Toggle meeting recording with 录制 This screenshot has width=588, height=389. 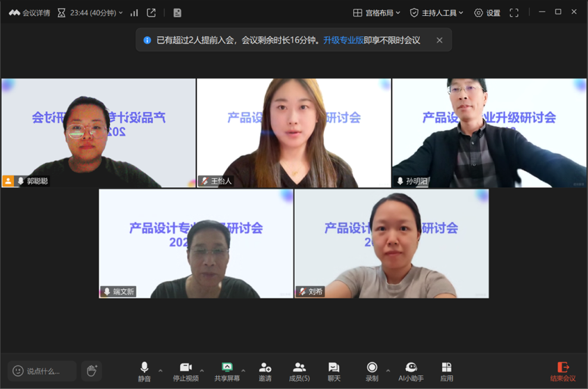(372, 371)
